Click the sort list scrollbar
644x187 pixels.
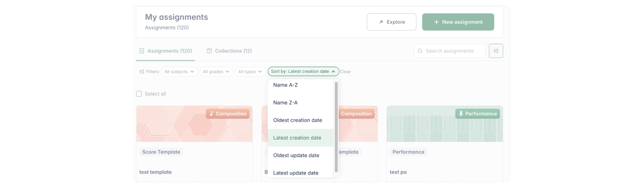[336, 127]
